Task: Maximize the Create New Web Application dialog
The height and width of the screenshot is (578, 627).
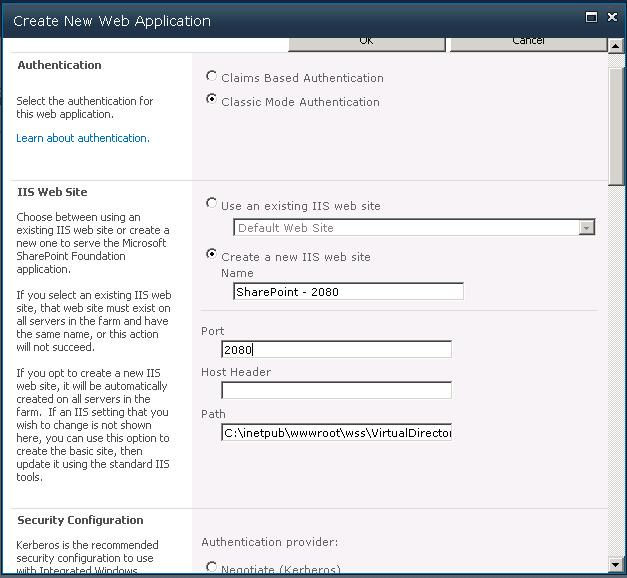Action: point(591,18)
